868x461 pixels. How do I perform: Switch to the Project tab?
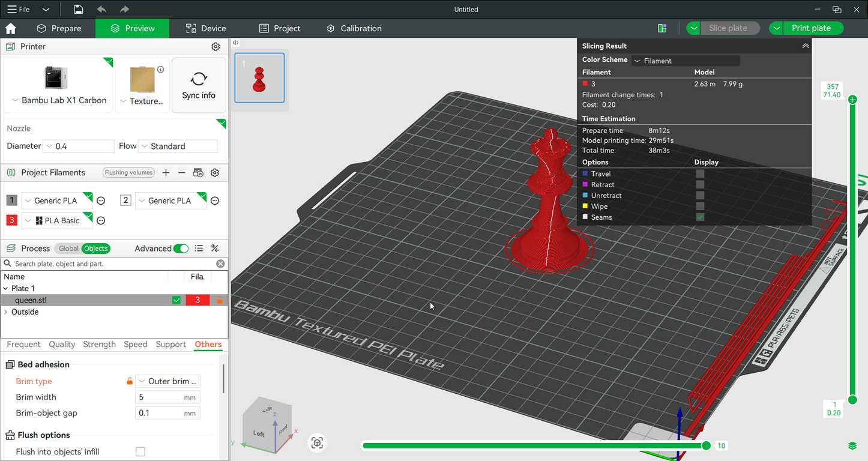point(280,28)
